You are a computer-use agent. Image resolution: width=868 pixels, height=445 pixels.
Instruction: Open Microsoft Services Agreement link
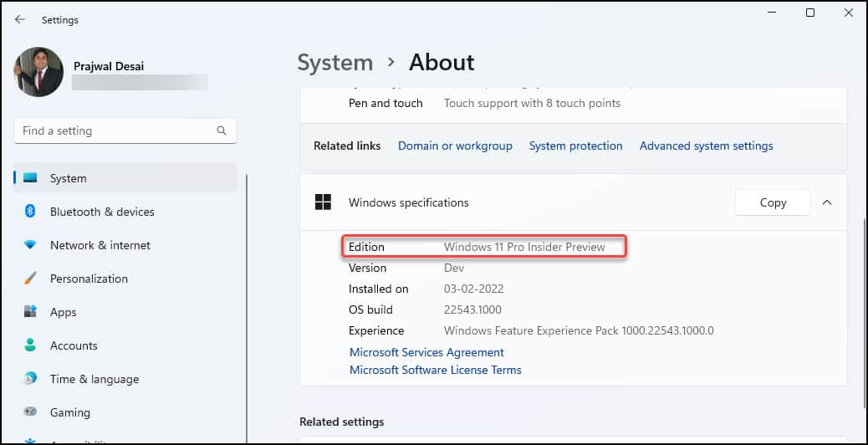pos(426,352)
